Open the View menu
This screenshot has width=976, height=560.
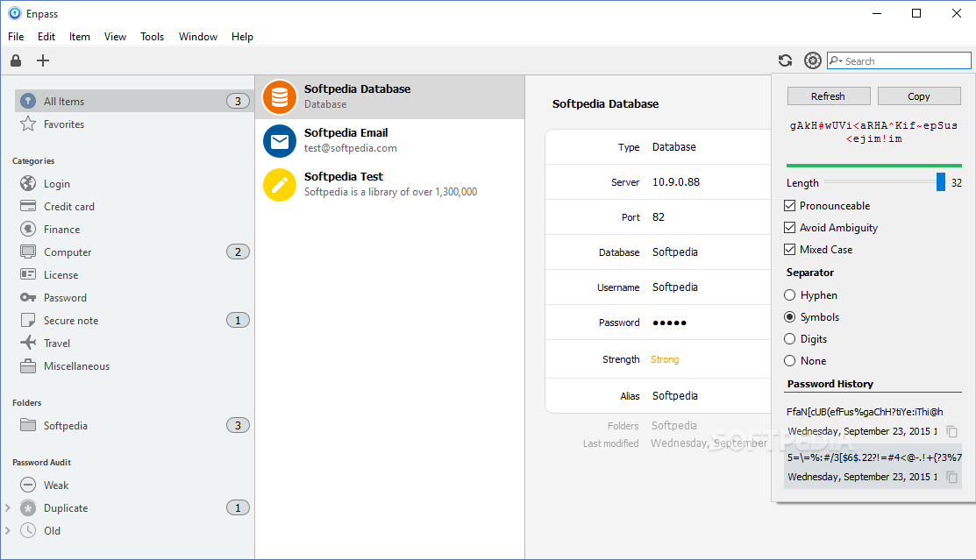[x=115, y=37]
